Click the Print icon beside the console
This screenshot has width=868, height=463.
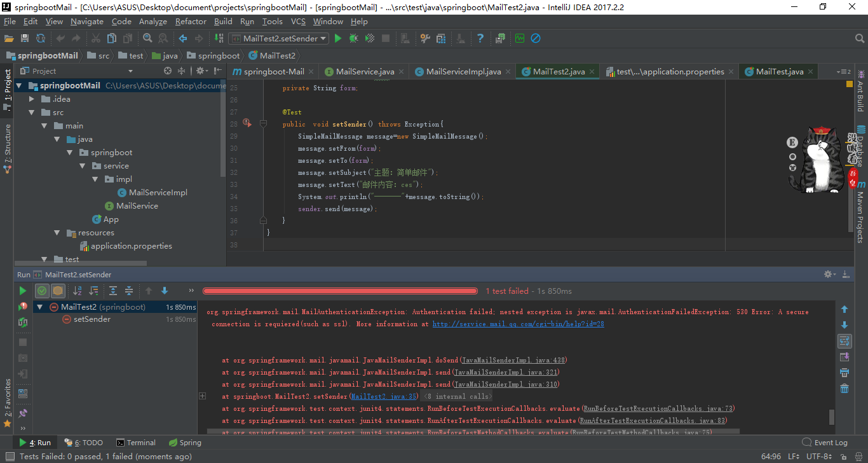(844, 373)
